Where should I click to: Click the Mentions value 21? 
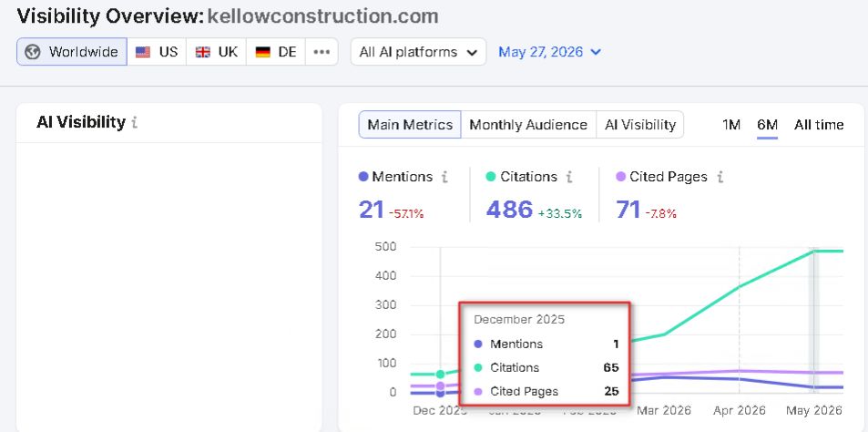pos(372,210)
